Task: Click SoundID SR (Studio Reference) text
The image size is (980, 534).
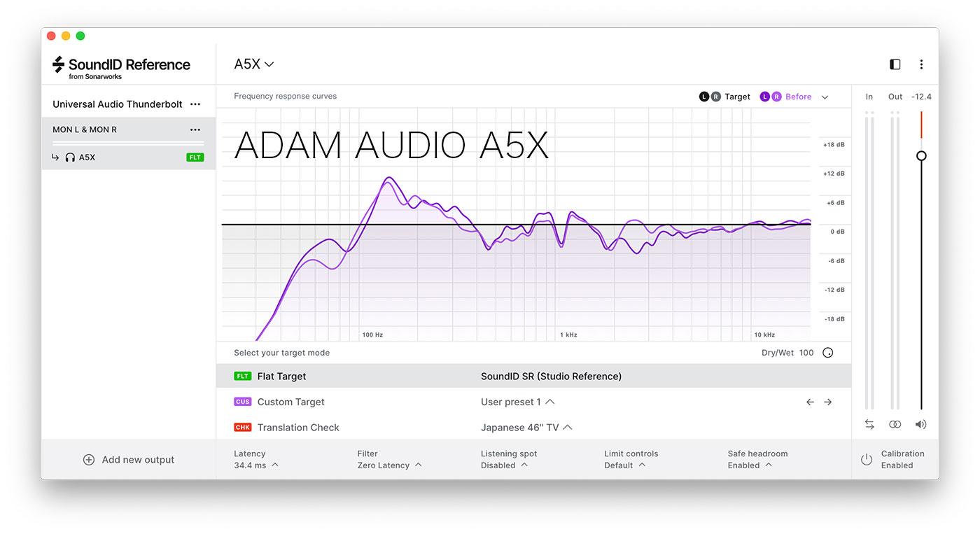Action: (551, 376)
